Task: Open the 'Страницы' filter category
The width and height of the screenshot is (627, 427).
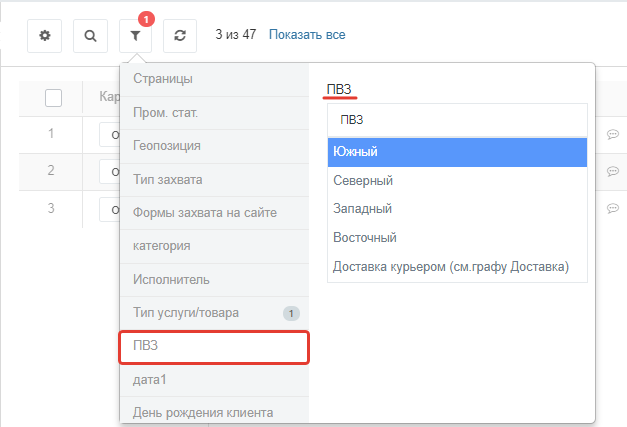Action: click(214, 79)
